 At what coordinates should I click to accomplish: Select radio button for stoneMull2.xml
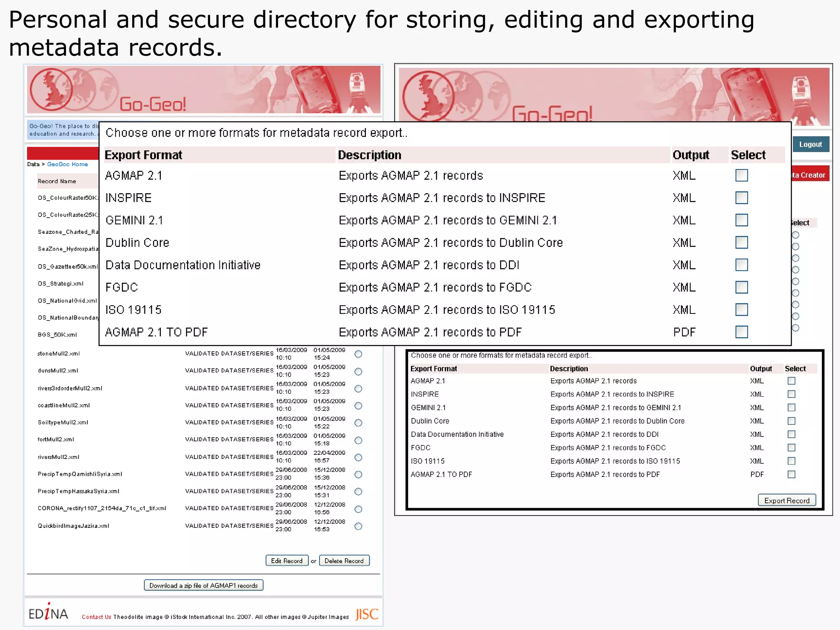point(358,354)
